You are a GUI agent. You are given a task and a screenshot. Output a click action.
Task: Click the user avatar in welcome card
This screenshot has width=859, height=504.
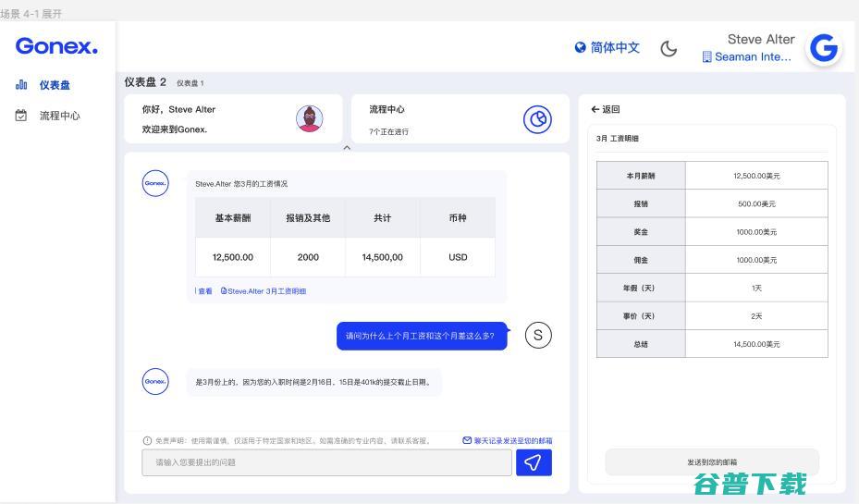[310, 119]
